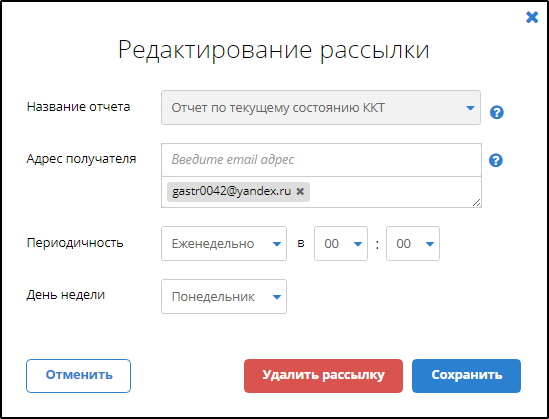Click help icon beside recipient address
The image size is (549, 419).
point(496,160)
